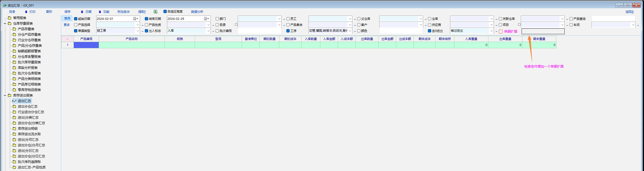The height and width of the screenshot is (171, 644).
Task: Click the 日期 down-arrow toolbar icon
Action: tap(82, 12)
